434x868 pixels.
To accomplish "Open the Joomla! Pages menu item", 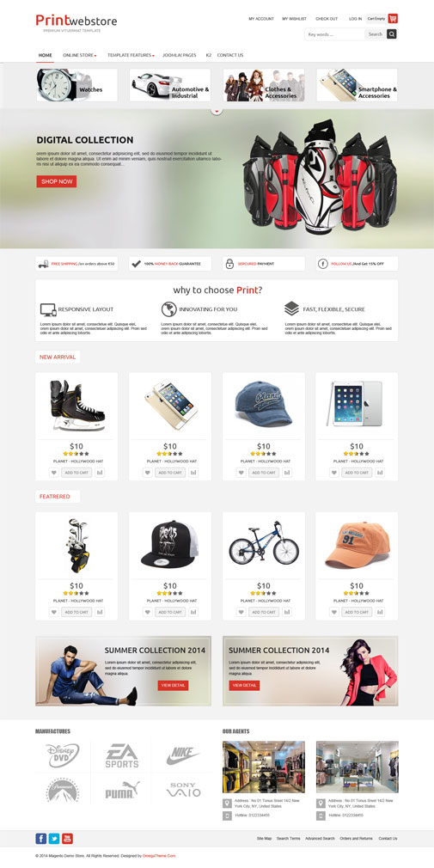I will tap(180, 55).
